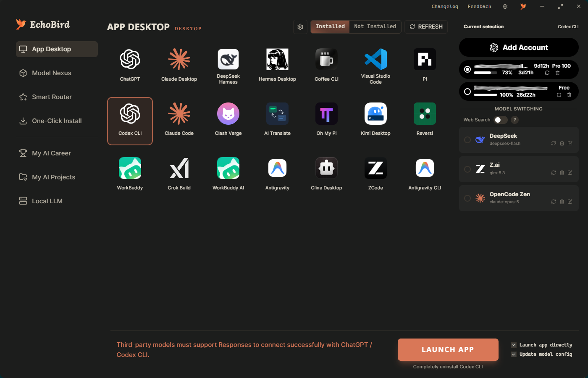
Task: Select the Pro 100 account radio
Action: (467, 69)
